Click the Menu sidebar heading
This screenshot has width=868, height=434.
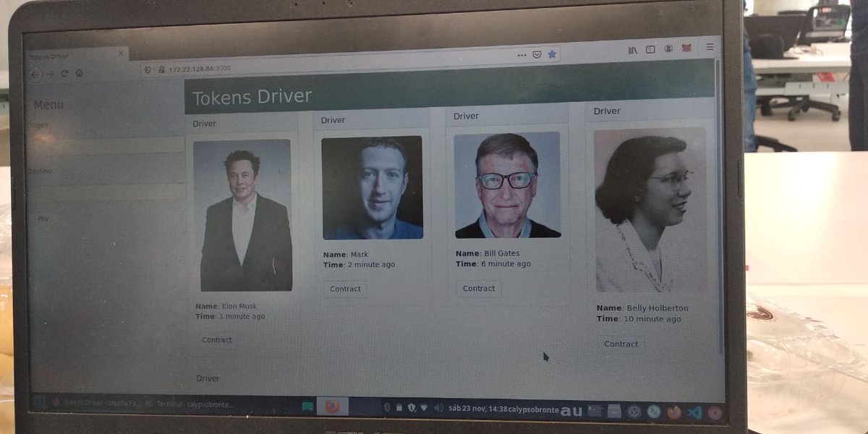click(48, 105)
